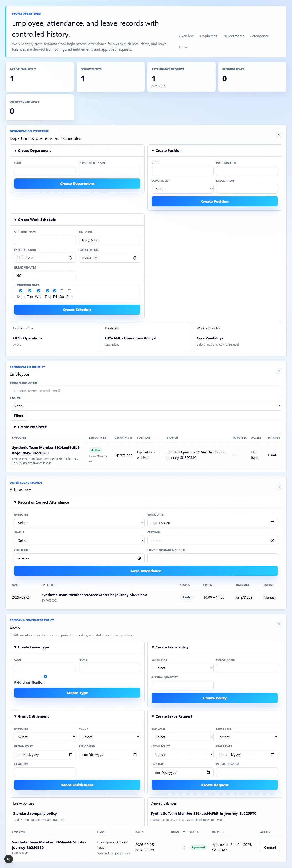Focus the Break Minutes input field
This screenshot has height=868, width=292.
pyautogui.click(x=45, y=276)
